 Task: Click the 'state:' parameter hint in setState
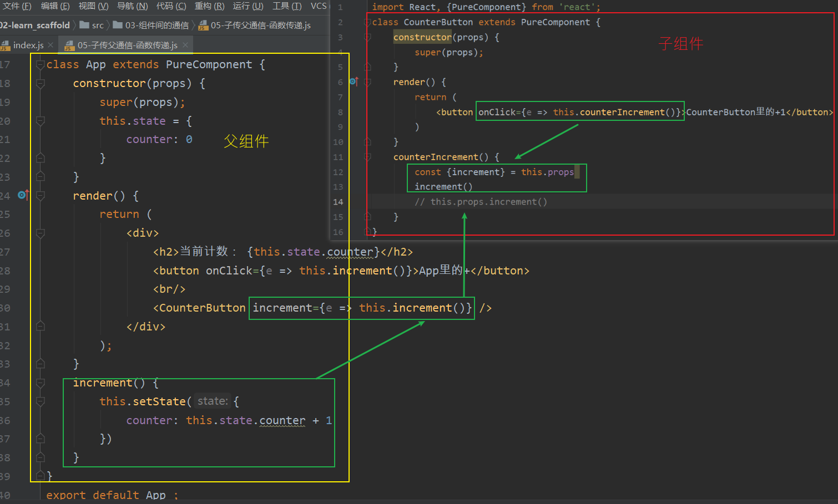[213, 401]
